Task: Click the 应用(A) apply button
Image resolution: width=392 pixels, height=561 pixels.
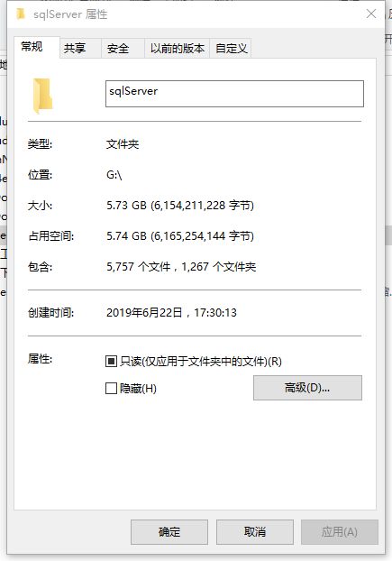Action: point(340,532)
